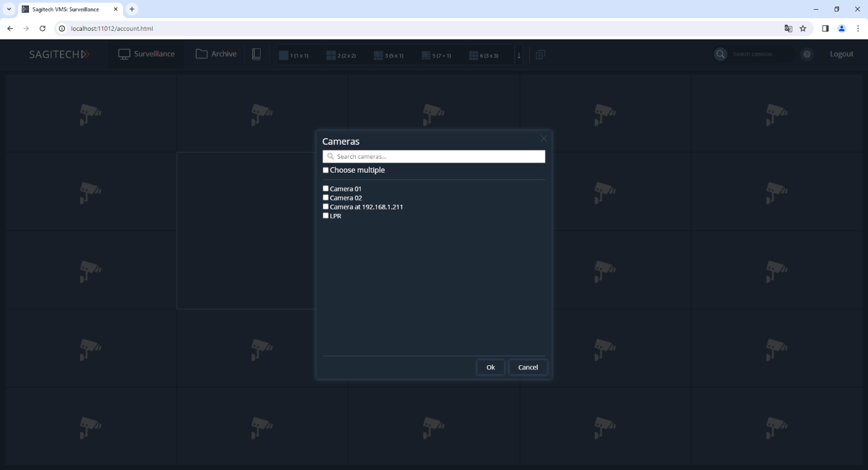Select the 2 (2 x 2) grid layout
This screenshot has width=868, height=470.
(341, 55)
